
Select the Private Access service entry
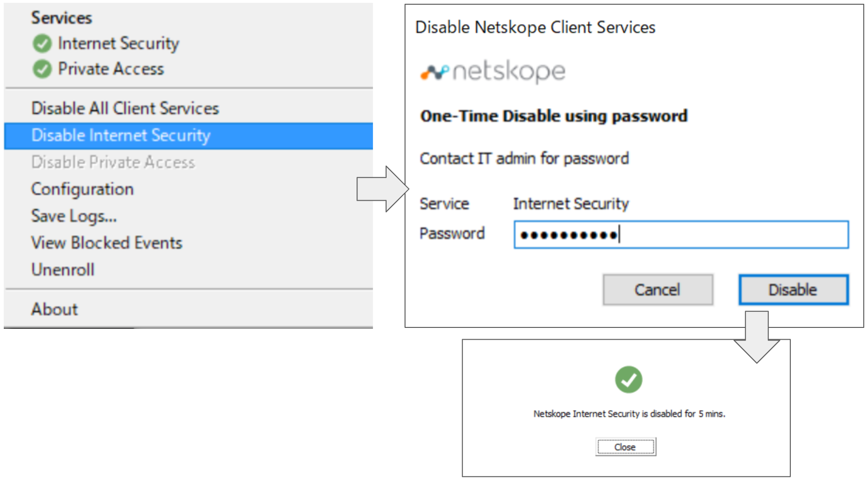click(x=111, y=69)
